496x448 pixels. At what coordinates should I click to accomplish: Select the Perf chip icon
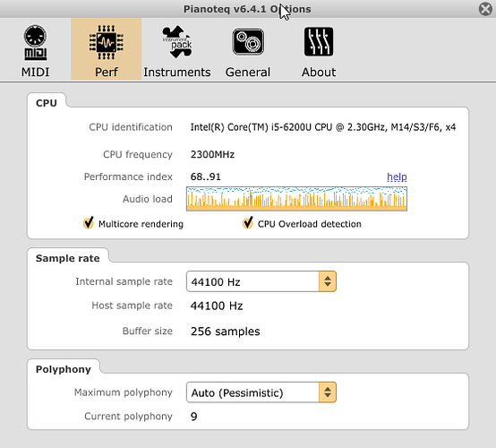107,42
